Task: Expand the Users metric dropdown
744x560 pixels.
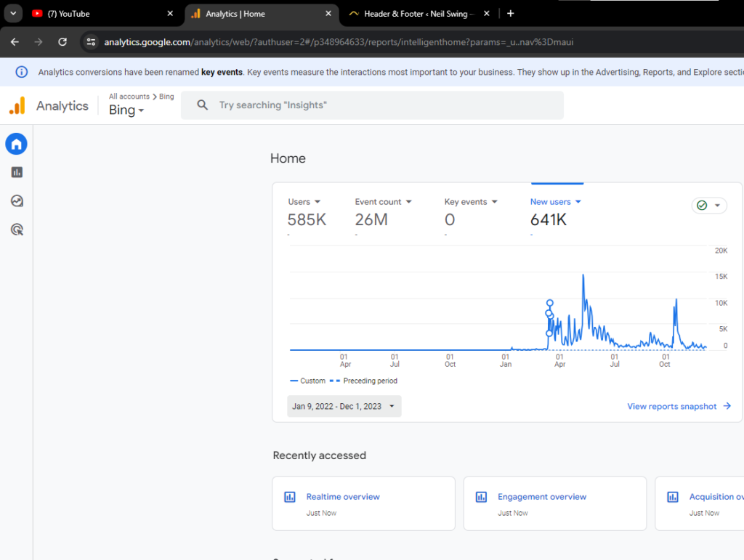Action: click(304, 202)
